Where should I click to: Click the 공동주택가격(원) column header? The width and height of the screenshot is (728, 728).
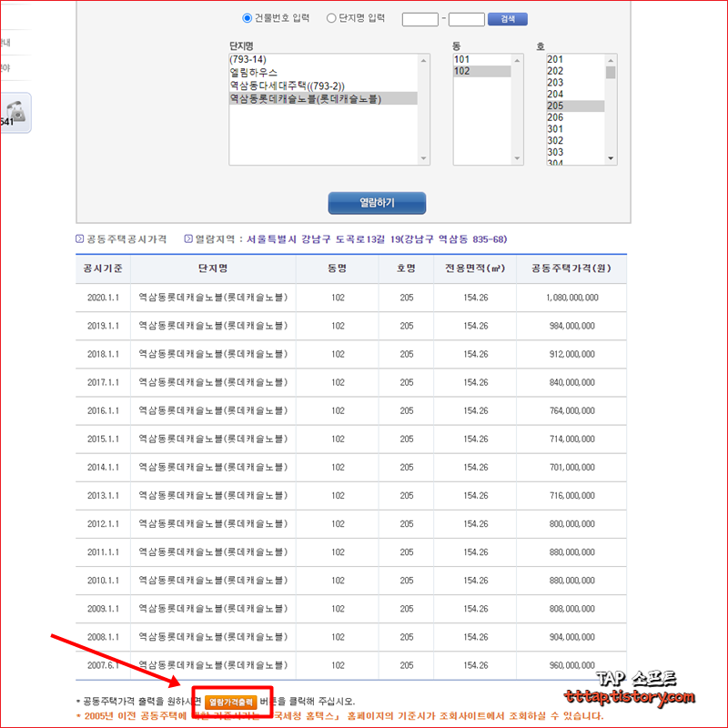571,268
